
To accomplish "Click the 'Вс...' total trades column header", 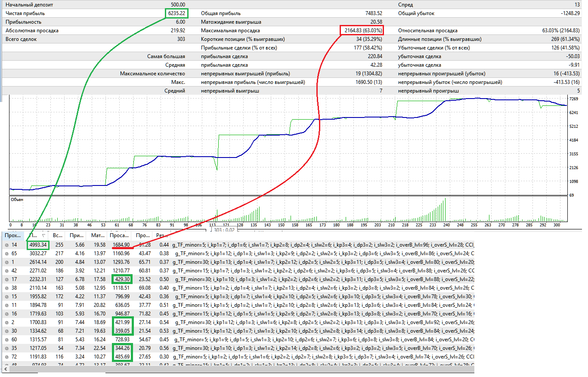I will (56, 235).
